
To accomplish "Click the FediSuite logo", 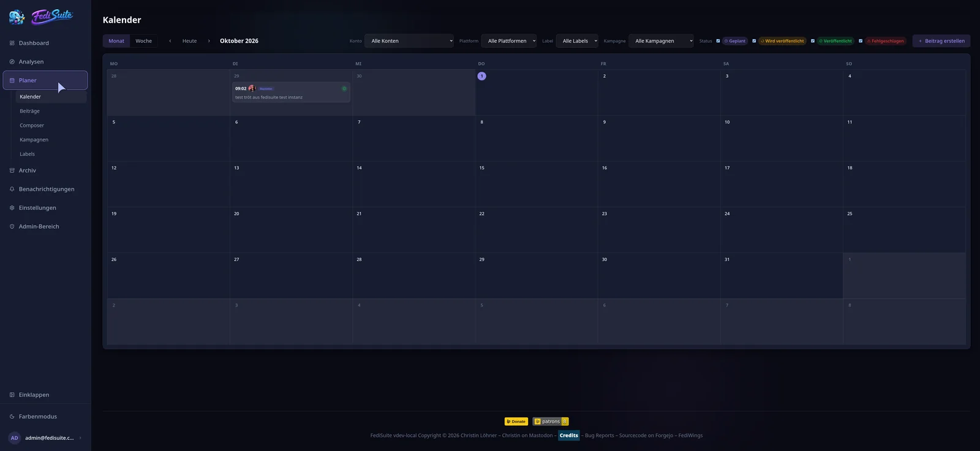I will [x=41, y=17].
